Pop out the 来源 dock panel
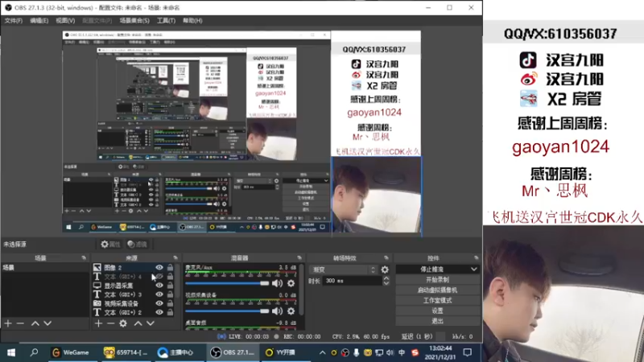The height and width of the screenshot is (362, 644). coord(175,257)
